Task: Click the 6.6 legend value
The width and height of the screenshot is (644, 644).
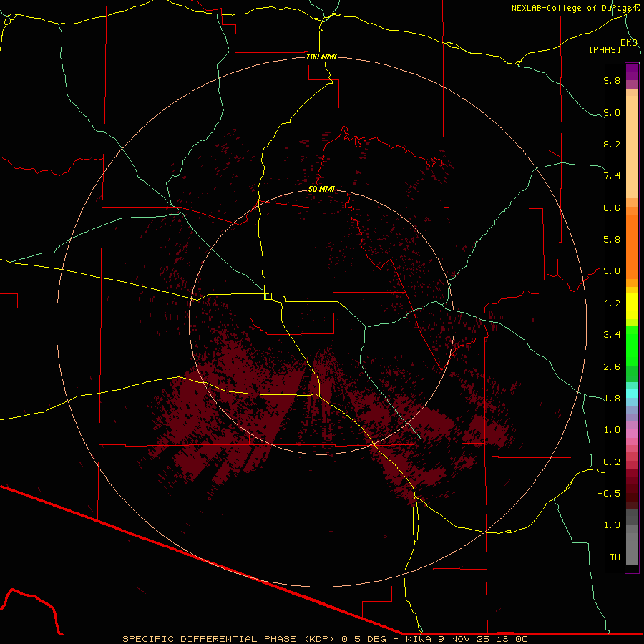Action: tap(612, 208)
